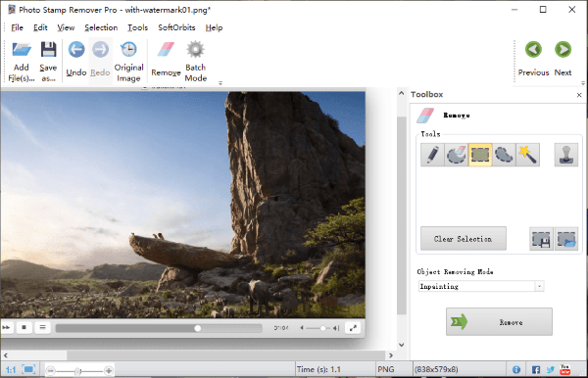Click the Time (s): 1.1 status text
This screenshot has width=588, height=378.
[318, 370]
